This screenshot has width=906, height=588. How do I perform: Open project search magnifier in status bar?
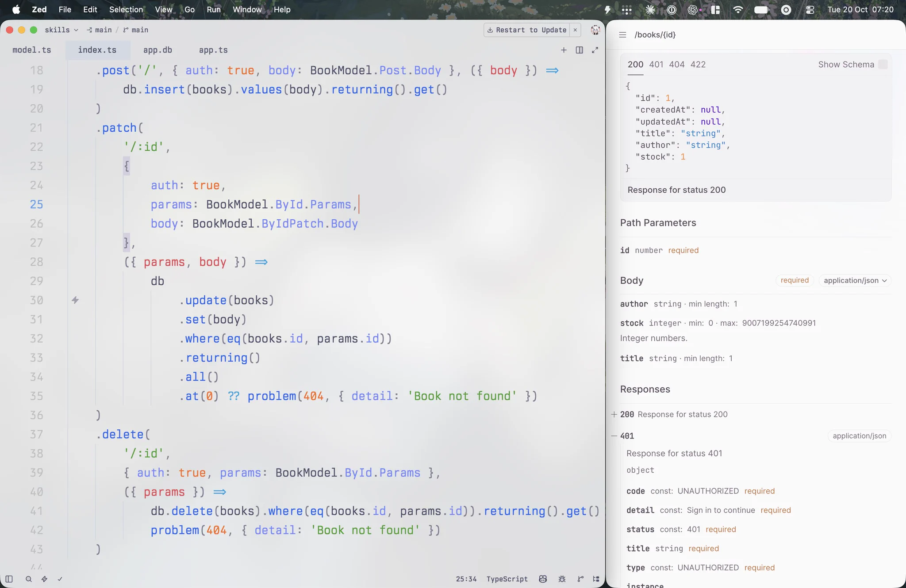coord(29,579)
